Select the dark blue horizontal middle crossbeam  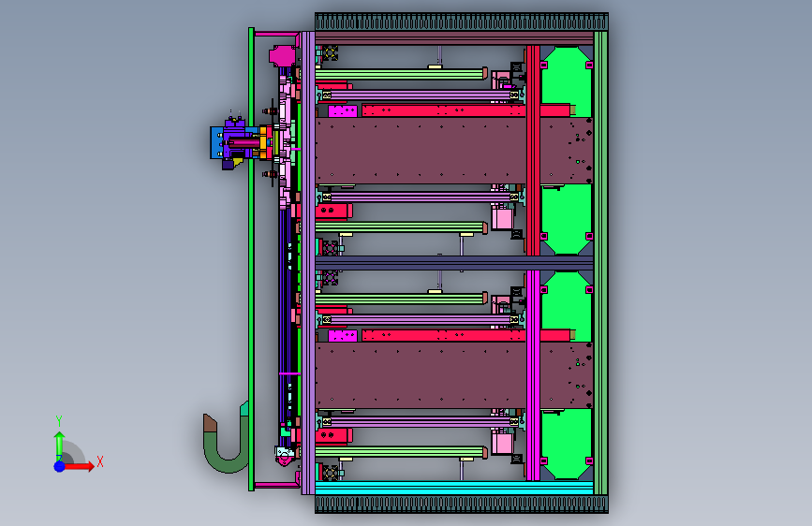coord(454,263)
